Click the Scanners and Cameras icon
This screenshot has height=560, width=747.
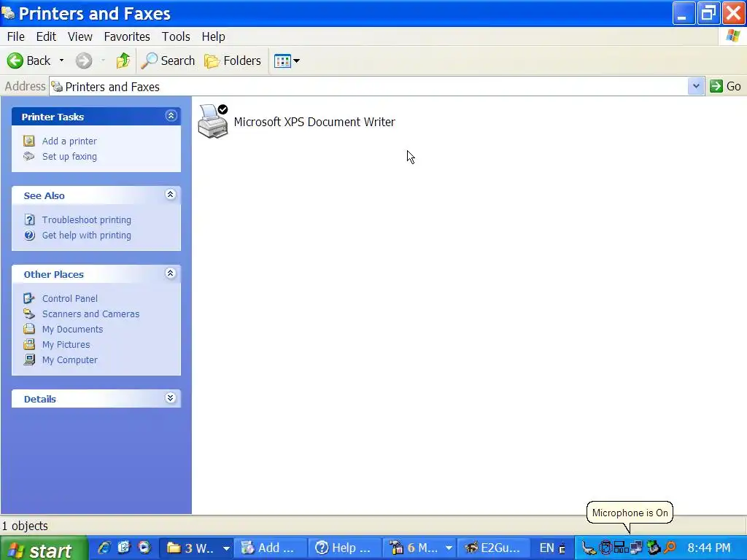[x=29, y=314]
